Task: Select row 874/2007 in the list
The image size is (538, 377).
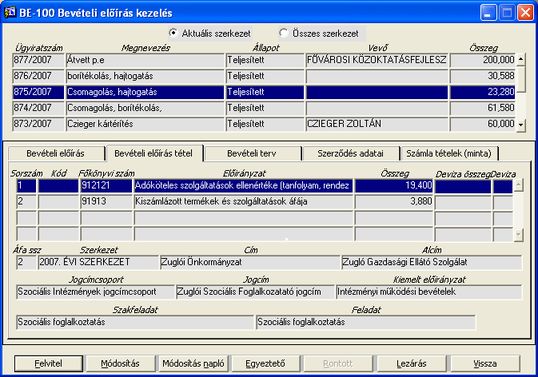Action: pyautogui.click(x=264, y=108)
